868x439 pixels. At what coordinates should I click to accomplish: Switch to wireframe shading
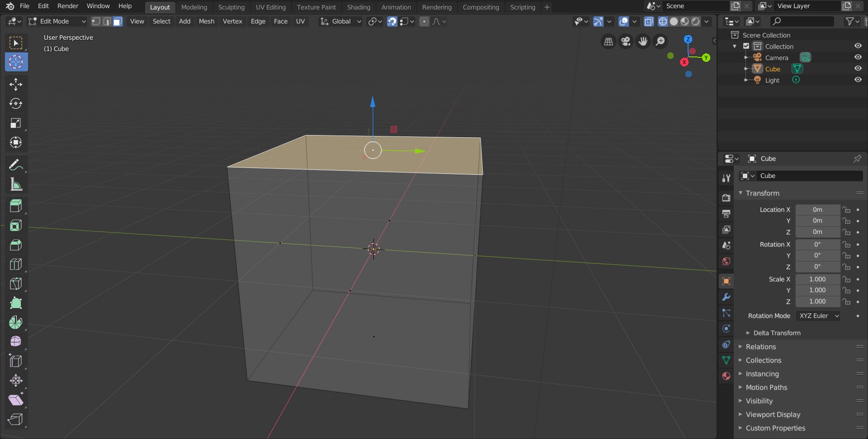pos(663,21)
